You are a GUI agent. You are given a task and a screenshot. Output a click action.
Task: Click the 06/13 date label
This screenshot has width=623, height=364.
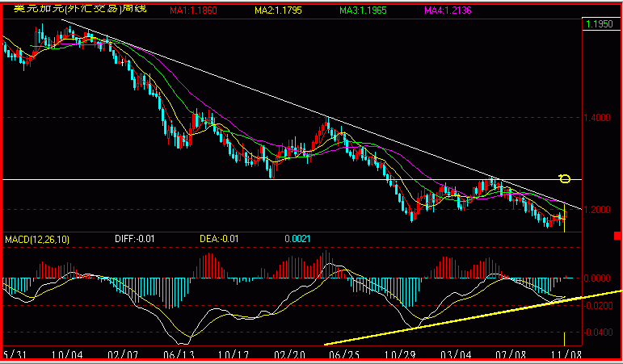click(179, 354)
